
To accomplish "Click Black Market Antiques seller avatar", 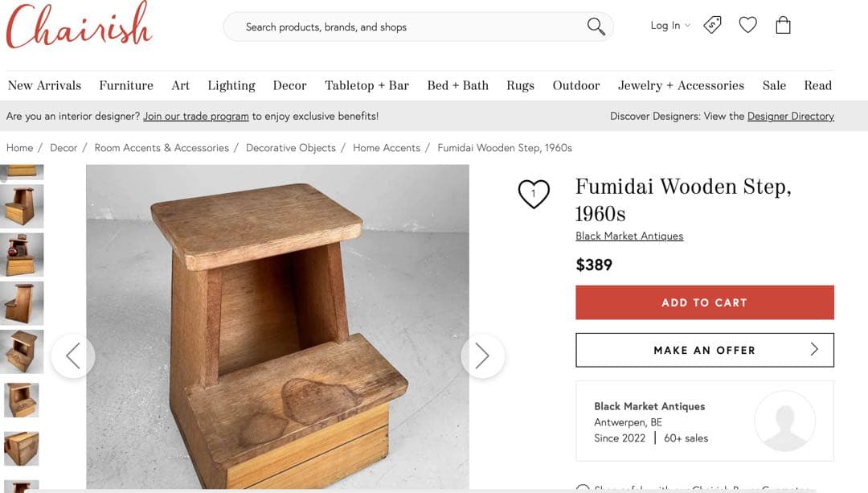I will click(x=784, y=421).
